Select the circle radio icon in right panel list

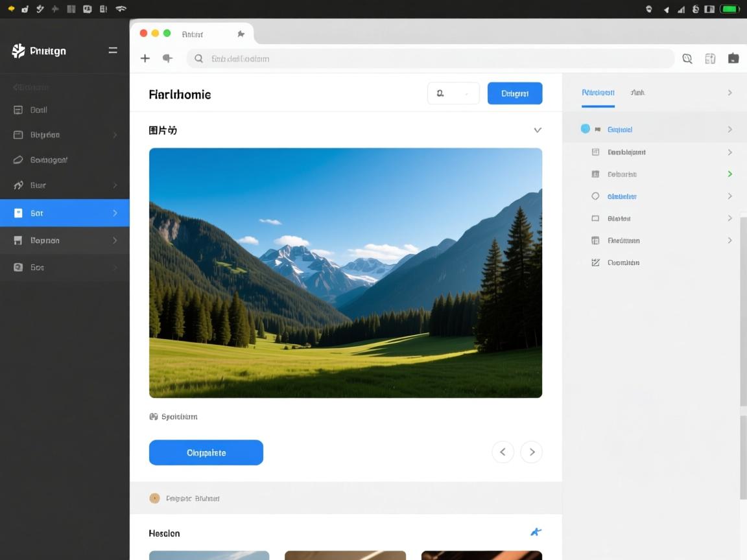click(x=595, y=196)
